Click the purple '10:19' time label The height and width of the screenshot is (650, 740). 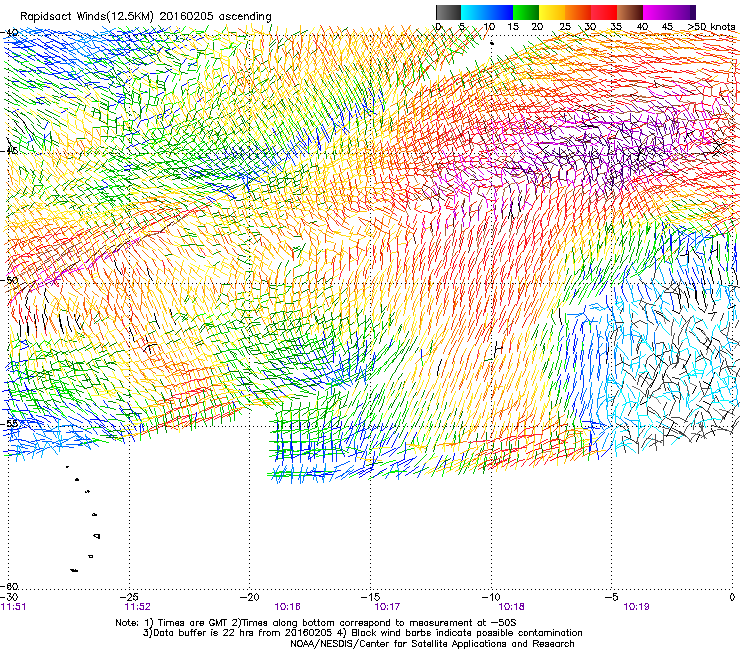pyautogui.click(x=636, y=607)
